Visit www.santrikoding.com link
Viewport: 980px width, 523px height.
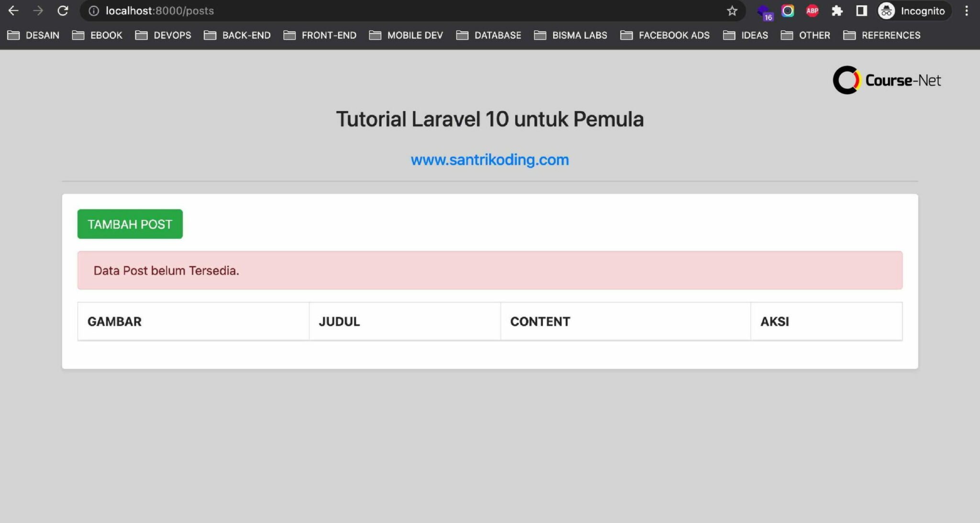coord(489,159)
